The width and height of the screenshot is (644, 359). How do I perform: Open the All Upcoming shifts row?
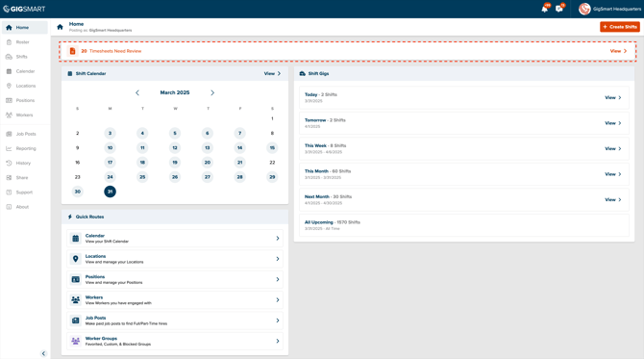(464, 225)
